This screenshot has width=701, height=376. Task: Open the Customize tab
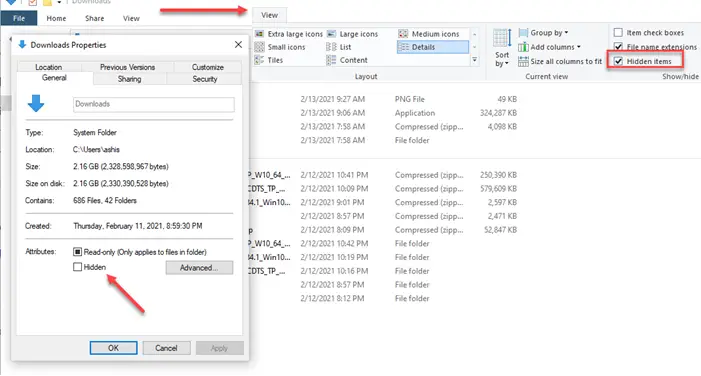pos(207,67)
